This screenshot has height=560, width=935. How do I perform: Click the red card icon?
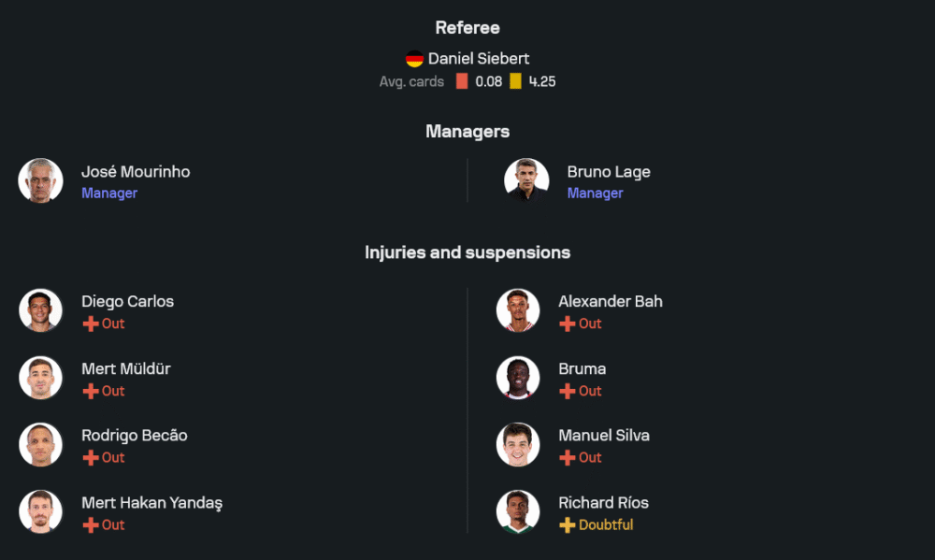click(x=462, y=81)
